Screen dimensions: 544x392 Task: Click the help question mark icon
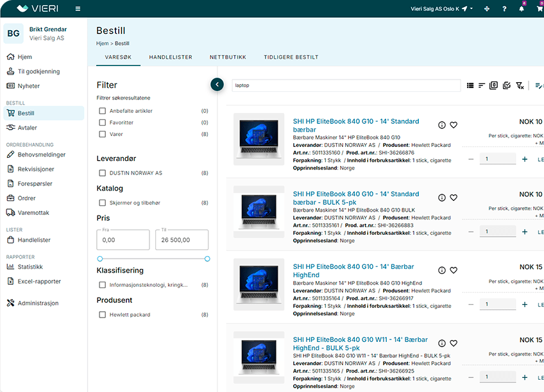click(504, 9)
